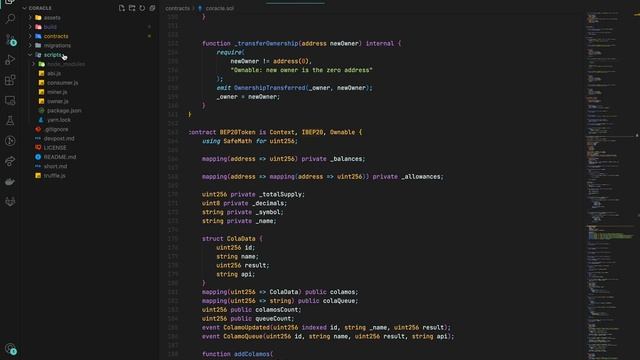
Task: Click Collapse Folders icon in explorer header
Action: click(x=152, y=8)
